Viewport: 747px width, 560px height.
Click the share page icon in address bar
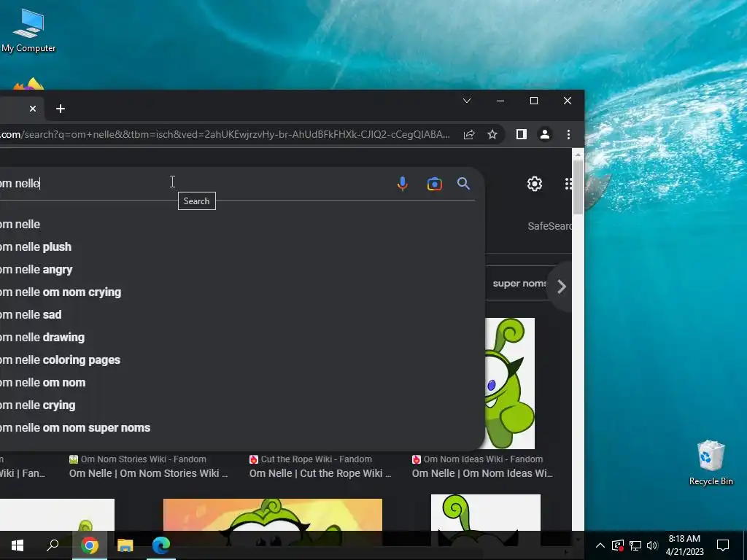[x=469, y=134]
